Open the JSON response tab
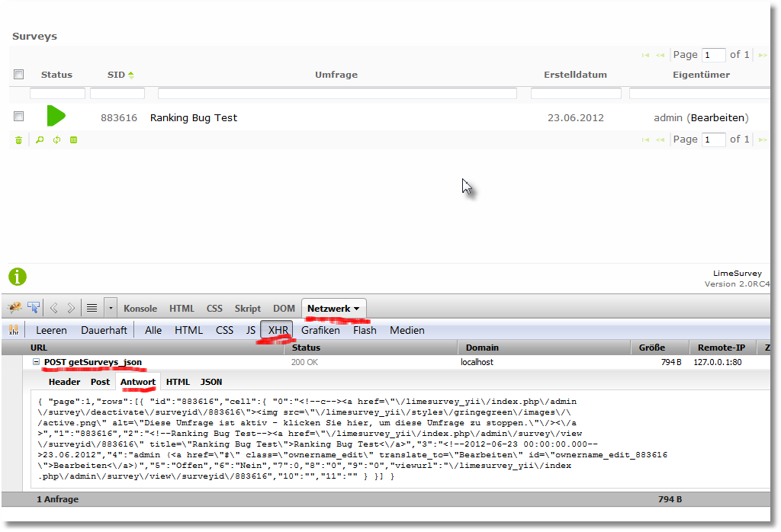781x532 pixels. coord(211,382)
